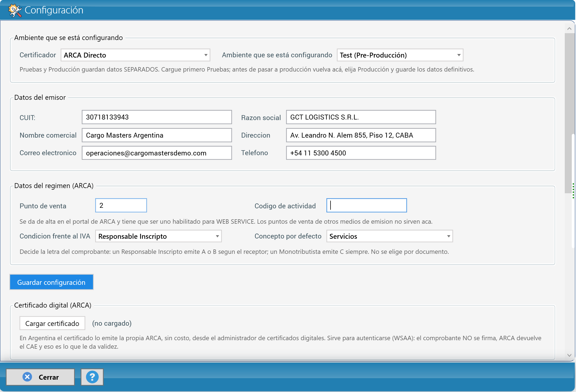Click the 'Certificado digital (ARCA)' group title
Viewport: 576px width, 392px height.
53,305
